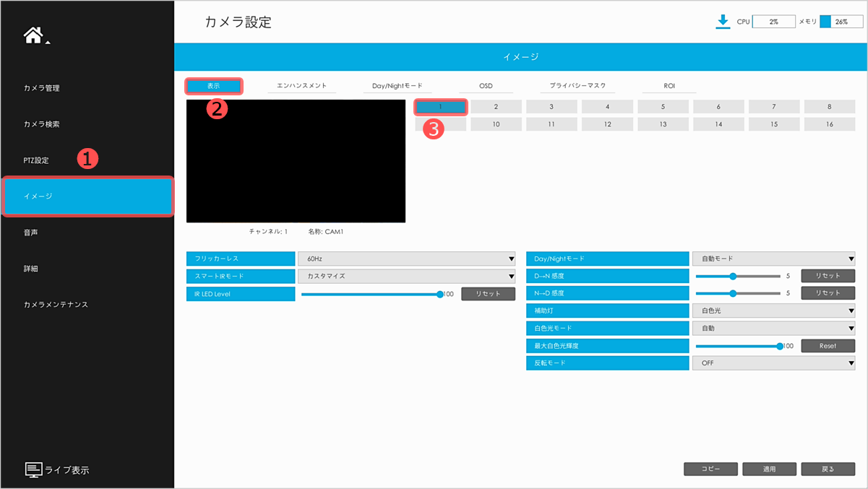
Task: Select camera channel 16
Action: pyautogui.click(x=830, y=124)
